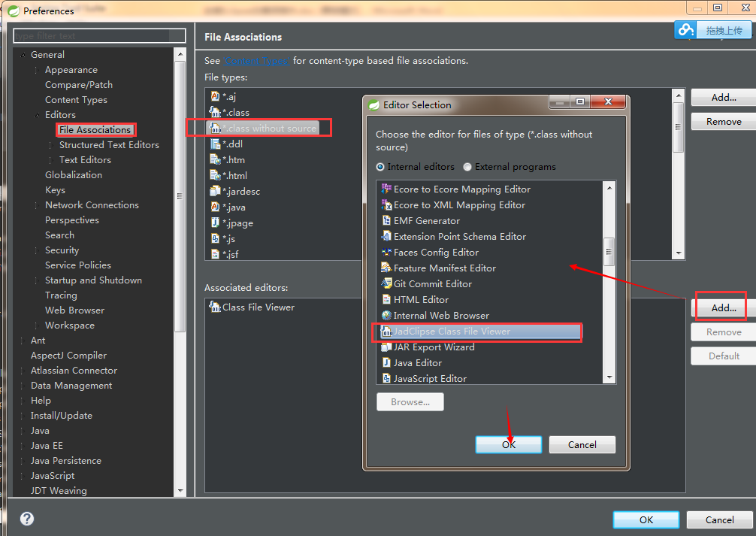Click the Faces Config Editor icon
This screenshot has height=536, width=756.
tap(387, 252)
